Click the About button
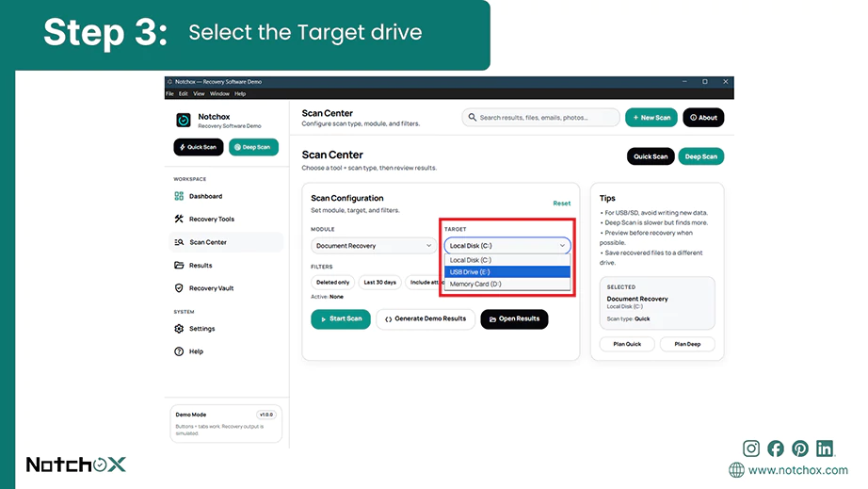This screenshot has width=868, height=489. [703, 118]
